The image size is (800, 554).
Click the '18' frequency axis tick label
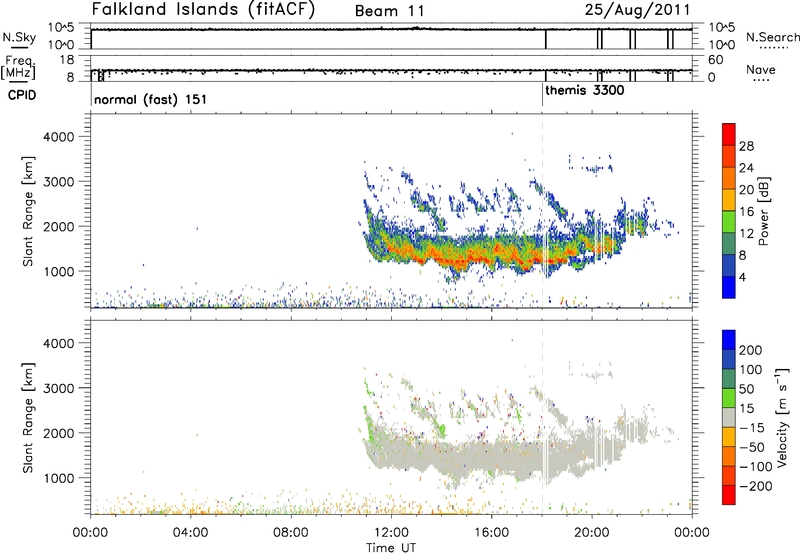[67, 60]
